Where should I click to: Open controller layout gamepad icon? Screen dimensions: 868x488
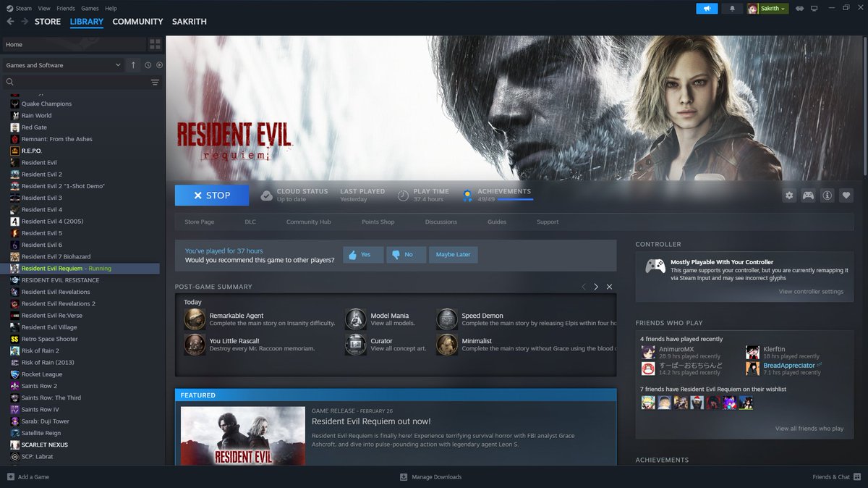coord(808,195)
